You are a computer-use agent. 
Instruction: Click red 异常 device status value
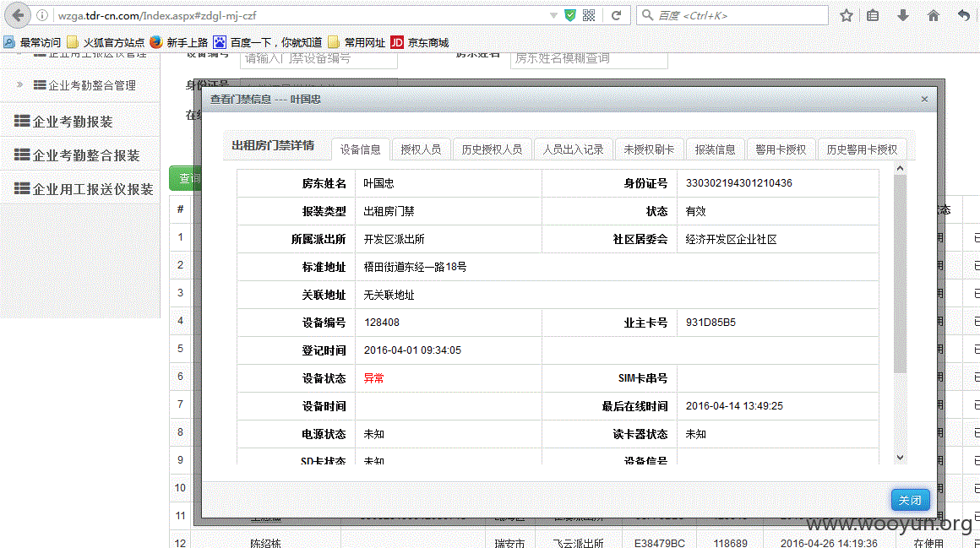tap(373, 378)
